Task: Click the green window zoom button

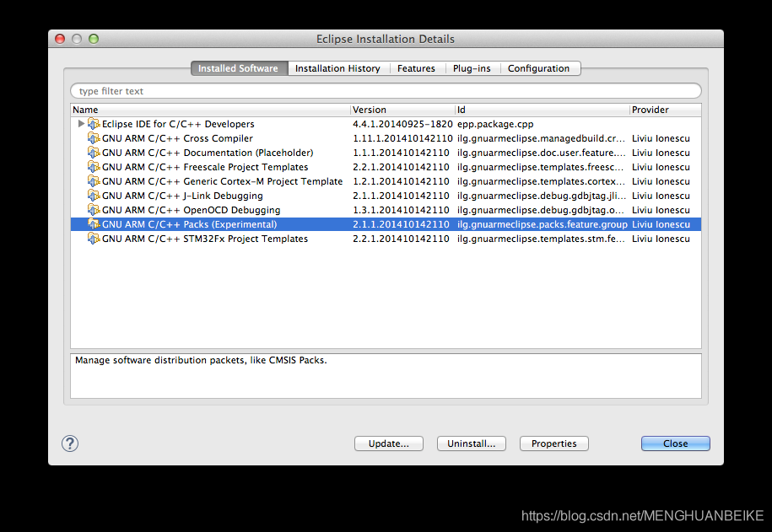Action: click(94, 39)
